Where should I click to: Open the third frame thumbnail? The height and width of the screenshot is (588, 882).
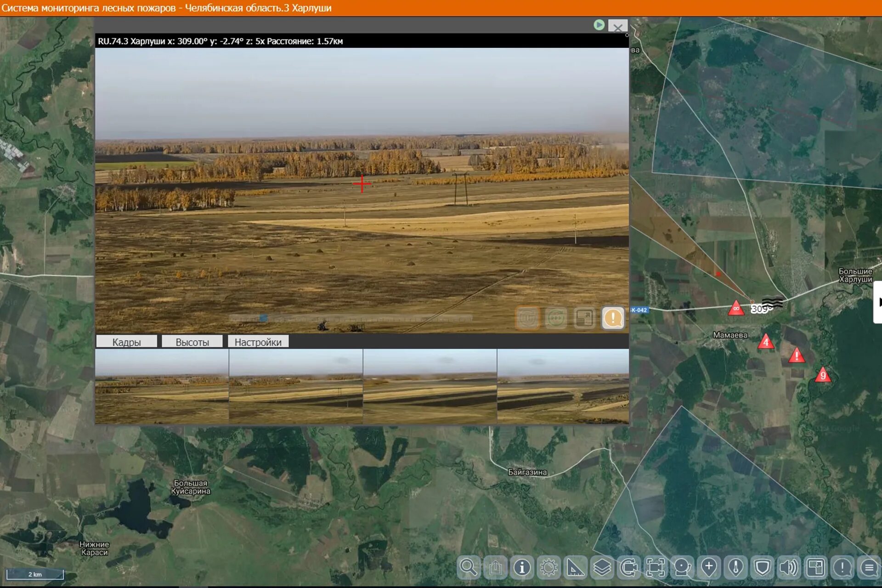[x=430, y=386]
